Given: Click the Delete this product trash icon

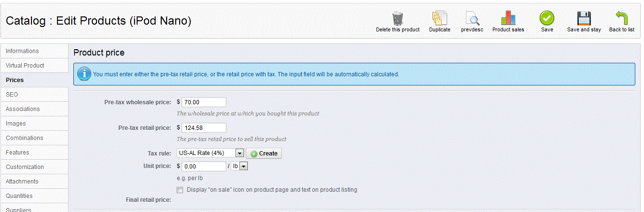Looking at the screenshot, I should [397, 18].
